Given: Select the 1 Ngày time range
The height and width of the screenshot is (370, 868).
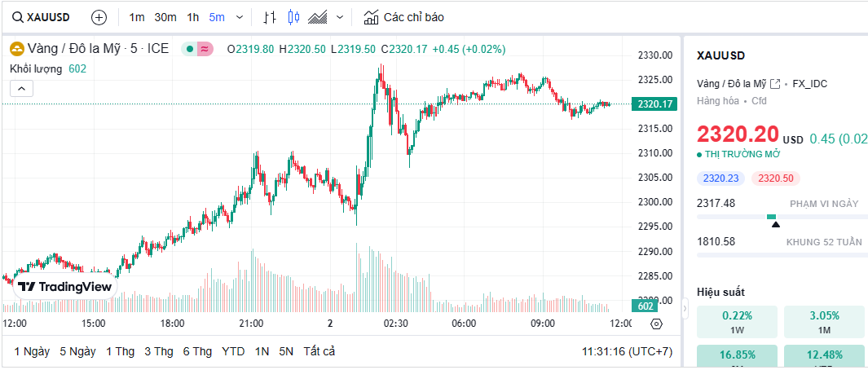Looking at the screenshot, I should [x=32, y=351].
